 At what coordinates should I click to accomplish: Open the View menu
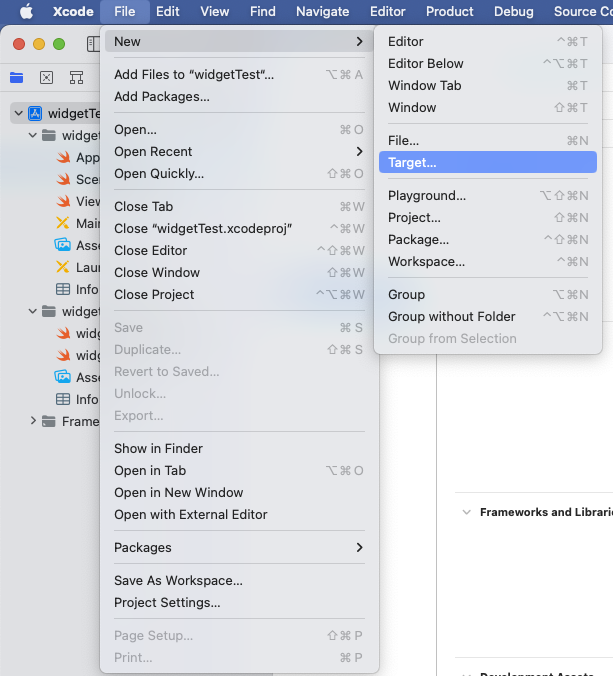(215, 12)
